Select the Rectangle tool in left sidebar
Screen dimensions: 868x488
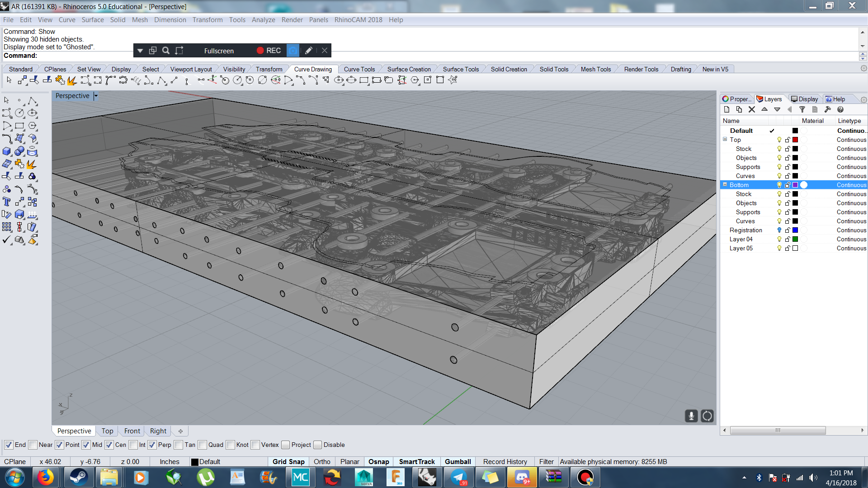tap(19, 126)
